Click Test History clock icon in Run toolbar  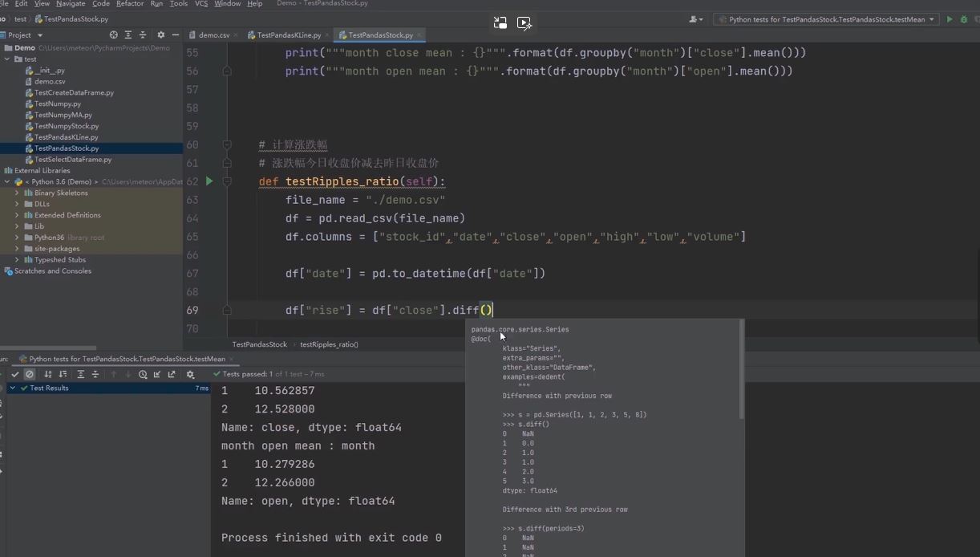pos(143,374)
